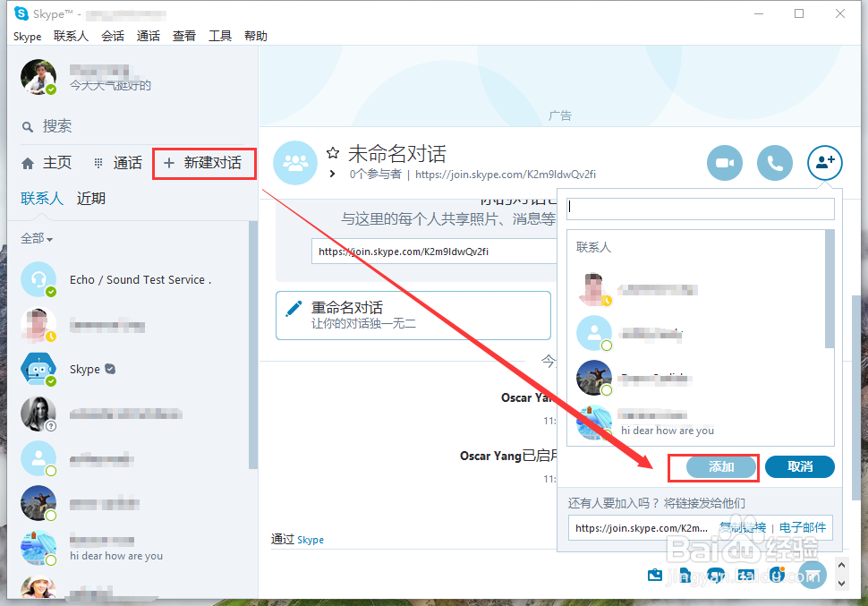Open your own profile picture

38,76
